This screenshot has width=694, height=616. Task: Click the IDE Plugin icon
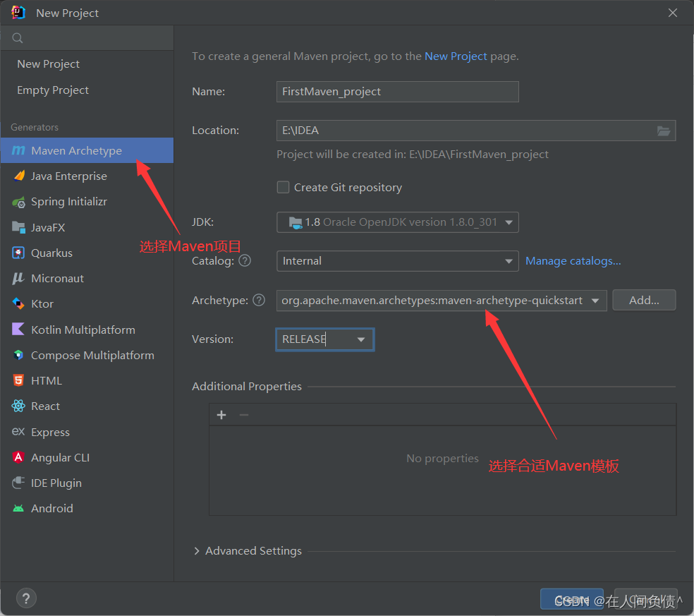[18, 483]
